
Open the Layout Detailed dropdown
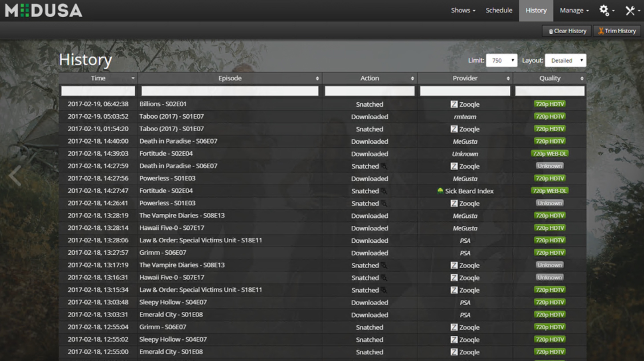(x=566, y=60)
